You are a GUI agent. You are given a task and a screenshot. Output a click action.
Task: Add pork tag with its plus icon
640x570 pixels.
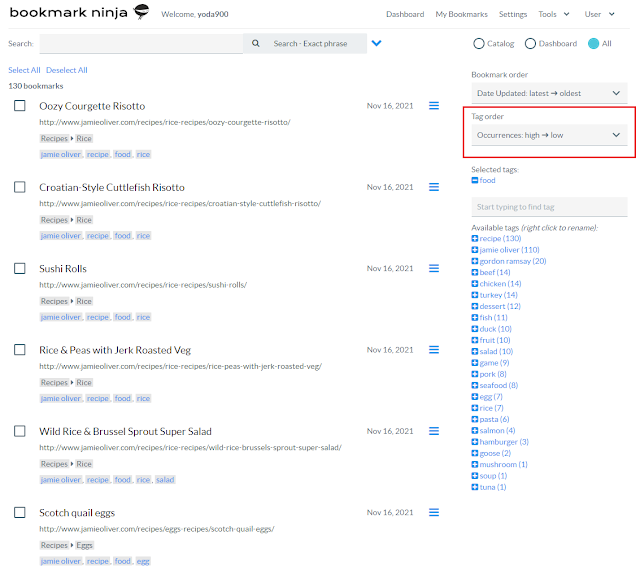coord(475,374)
